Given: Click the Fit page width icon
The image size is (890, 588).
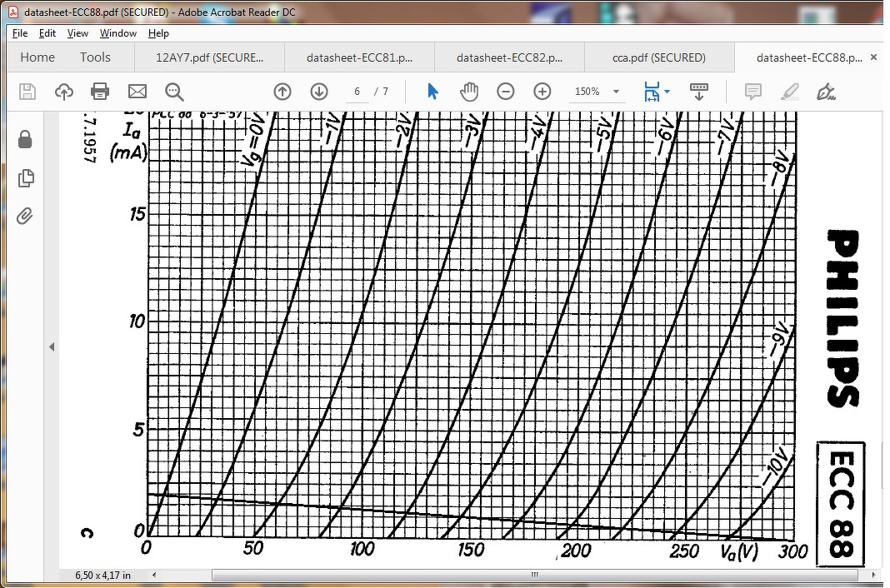Looking at the screenshot, I should pos(652,92).
